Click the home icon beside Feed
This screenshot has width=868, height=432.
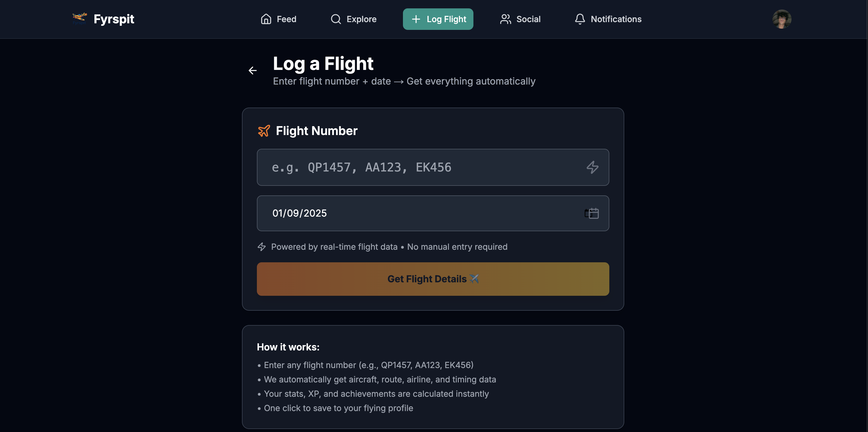point(266,19)
